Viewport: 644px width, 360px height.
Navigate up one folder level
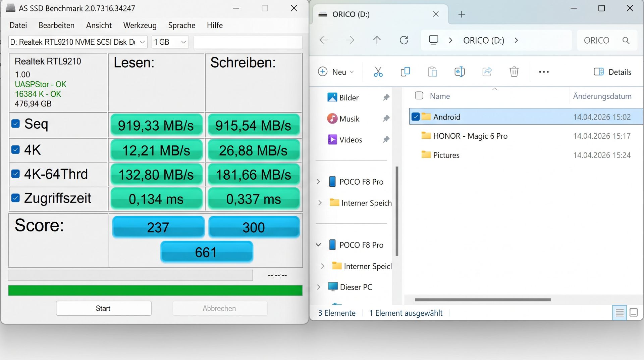click(x=377, y=40)
